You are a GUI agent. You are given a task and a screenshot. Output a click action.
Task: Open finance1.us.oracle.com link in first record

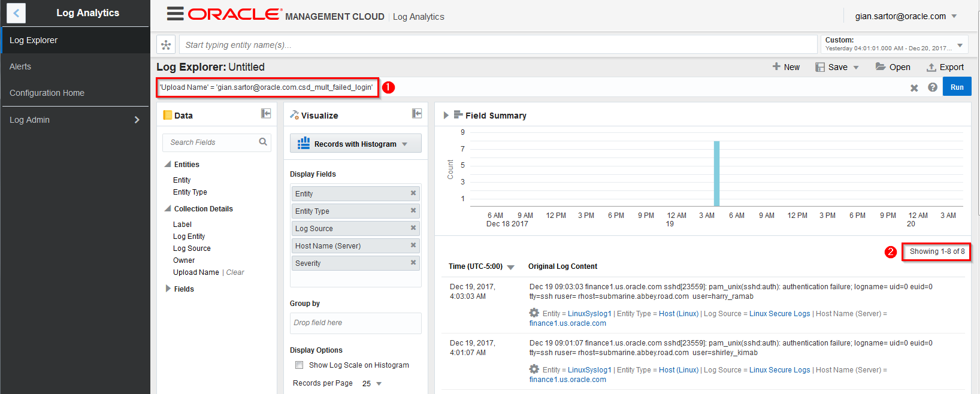568,323
